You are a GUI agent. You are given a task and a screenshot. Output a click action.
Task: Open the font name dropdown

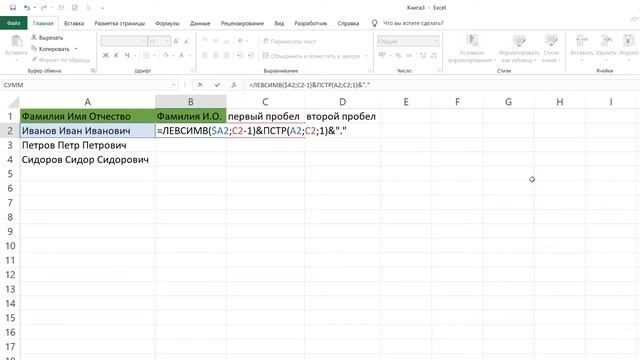click(x=144, y=41)
